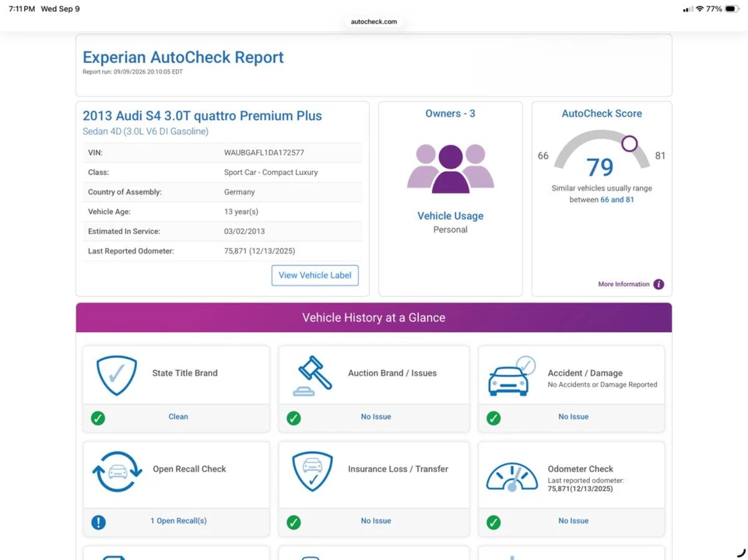Click Last Reported Odometer value 75,871 (12/13/2025)
The width and height of the screenshot is (748, 560).
point(259,251)
